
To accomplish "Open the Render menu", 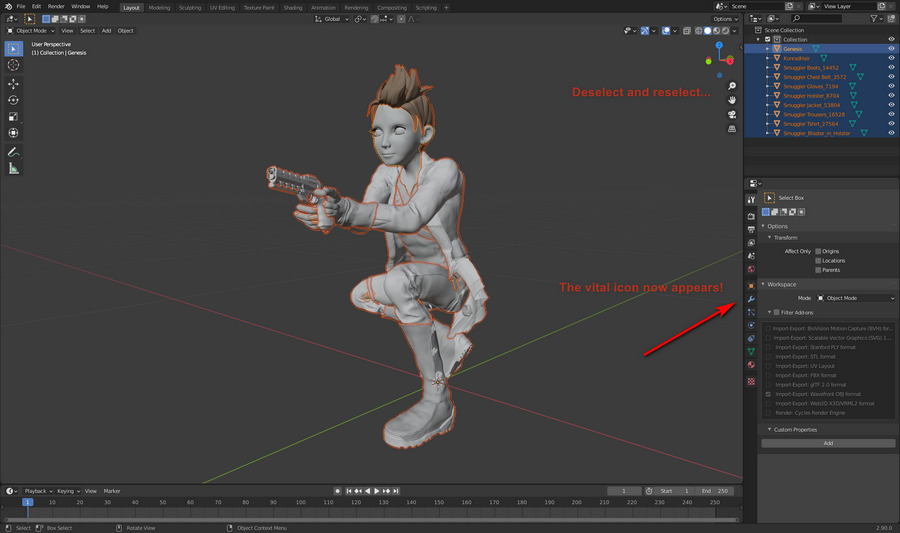I will [x=56, y=7].
